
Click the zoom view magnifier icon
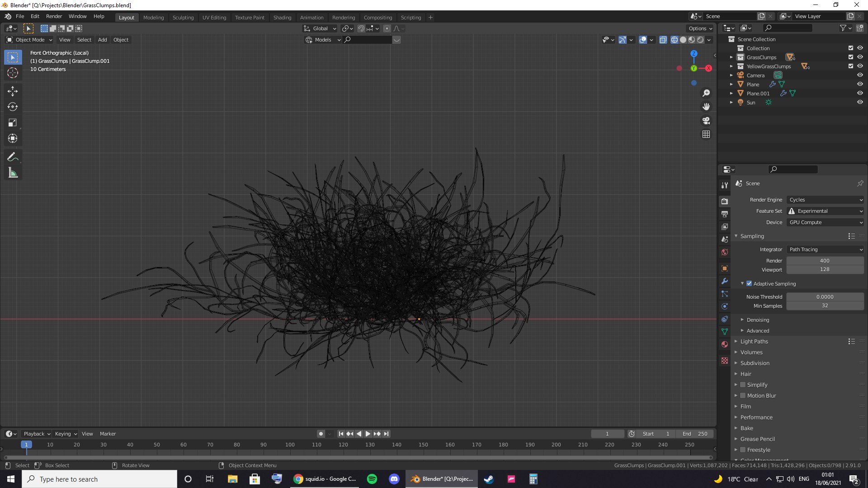[706, 93]
